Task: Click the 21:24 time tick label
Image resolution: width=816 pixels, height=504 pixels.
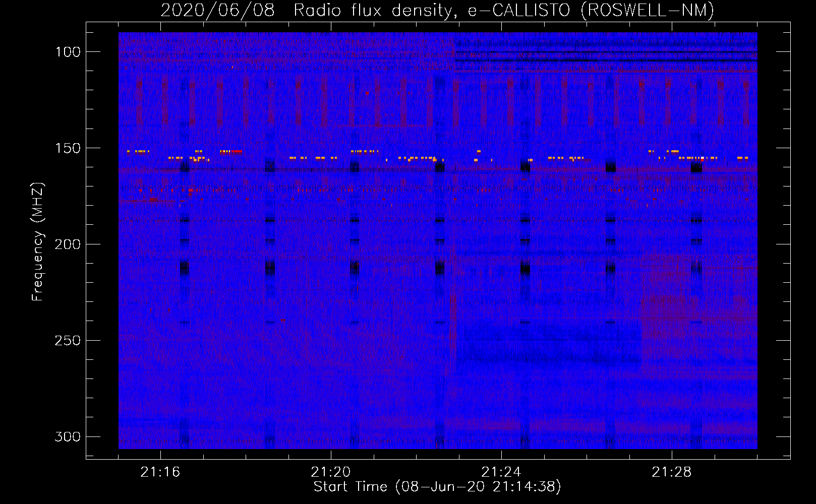Action: click(501, 472)
